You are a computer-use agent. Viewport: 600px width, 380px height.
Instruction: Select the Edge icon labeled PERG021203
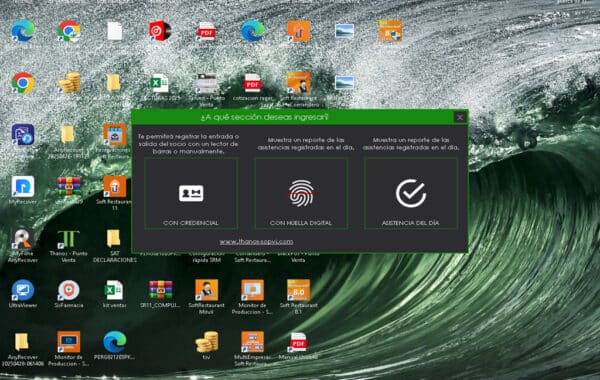point(114,346)
